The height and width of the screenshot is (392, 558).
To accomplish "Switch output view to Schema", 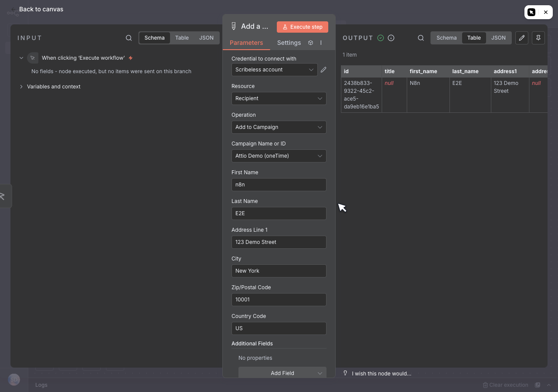I will [447, 38].
